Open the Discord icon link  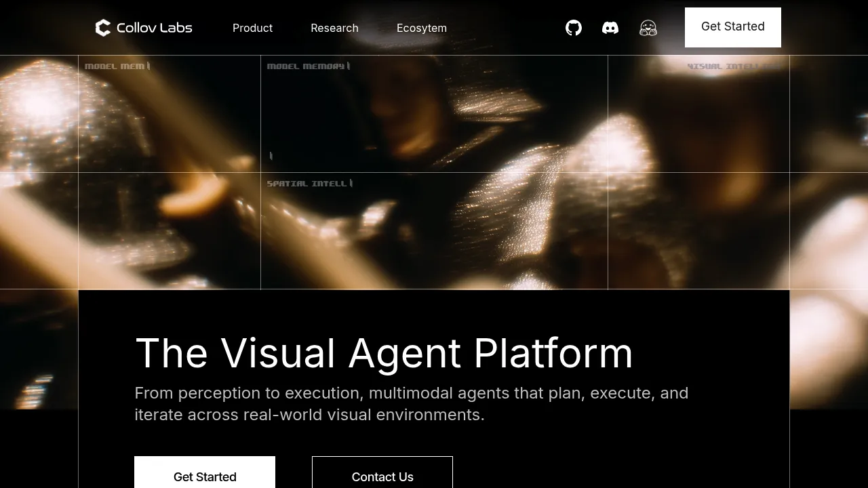(x=610, y=28)
